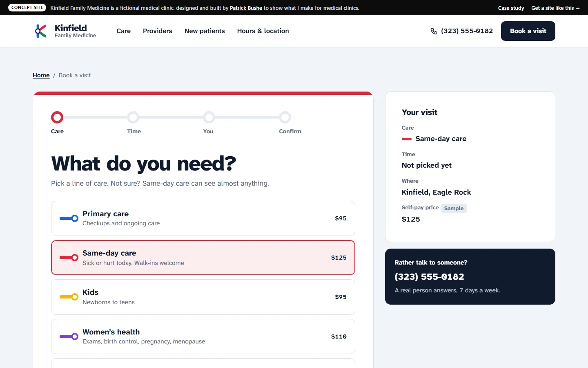Click the Care step circle in progress bar
This screenshot has height=368, width=588.
click(57, 117)
